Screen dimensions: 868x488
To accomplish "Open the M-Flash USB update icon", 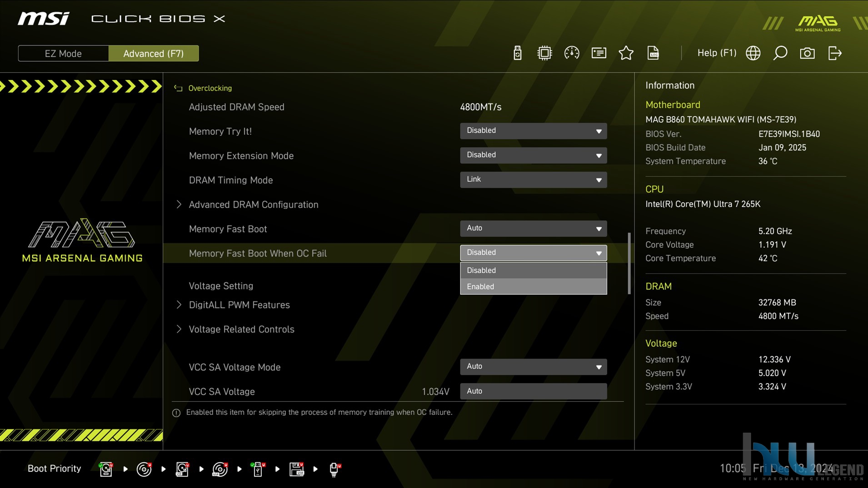I will point(517,53).
